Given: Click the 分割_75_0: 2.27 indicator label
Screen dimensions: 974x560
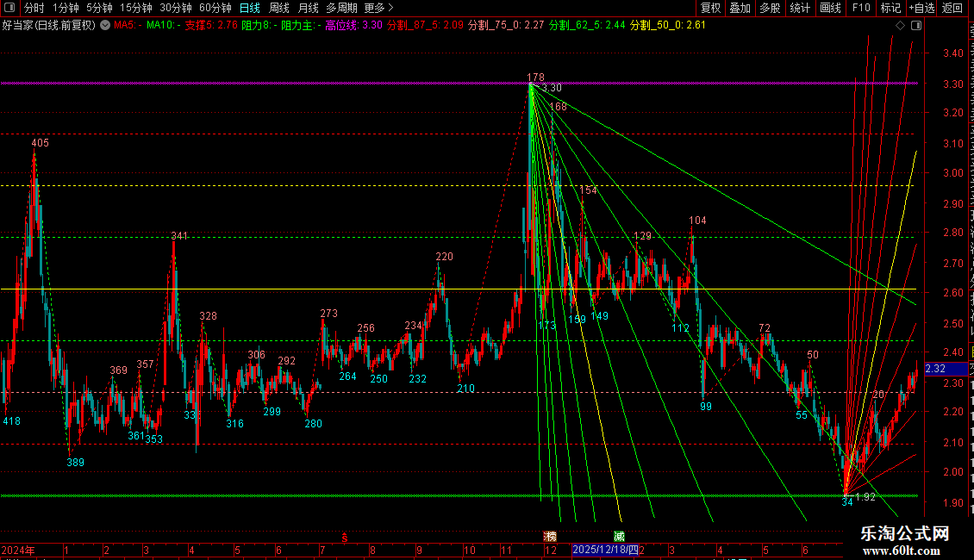Looking at the screenshot, I should click(506, 26).
